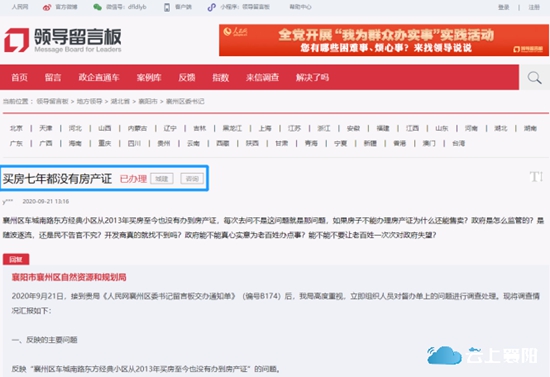Select 北京 in the province list

click(x=16, y=128)
